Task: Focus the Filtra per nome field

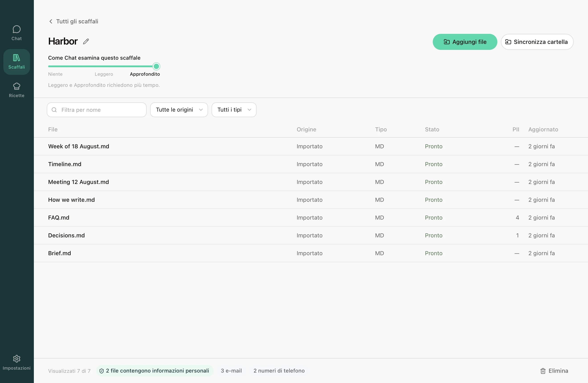Action: point(97,110)
